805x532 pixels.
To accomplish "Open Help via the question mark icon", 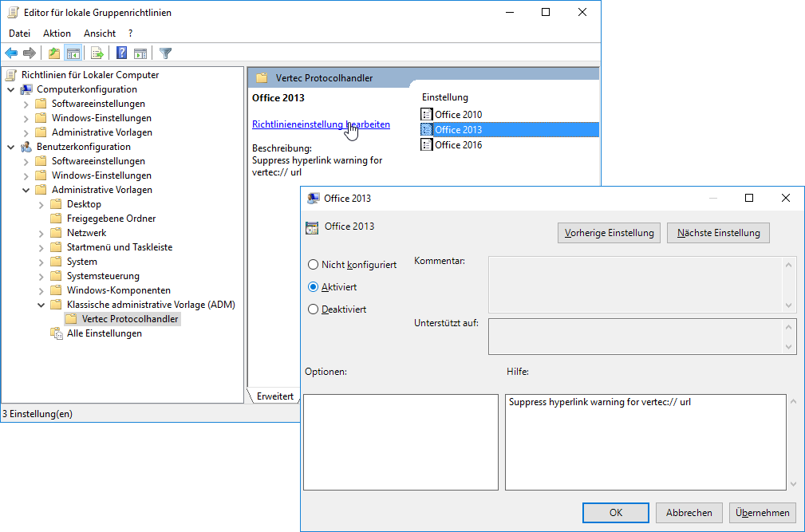I will coord(121,53).
